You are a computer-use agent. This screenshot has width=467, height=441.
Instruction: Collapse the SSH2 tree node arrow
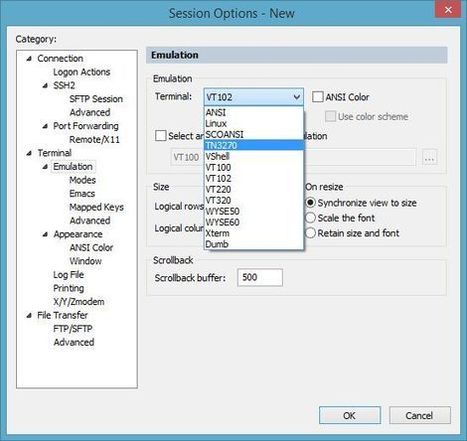click(x=45, y=86)
